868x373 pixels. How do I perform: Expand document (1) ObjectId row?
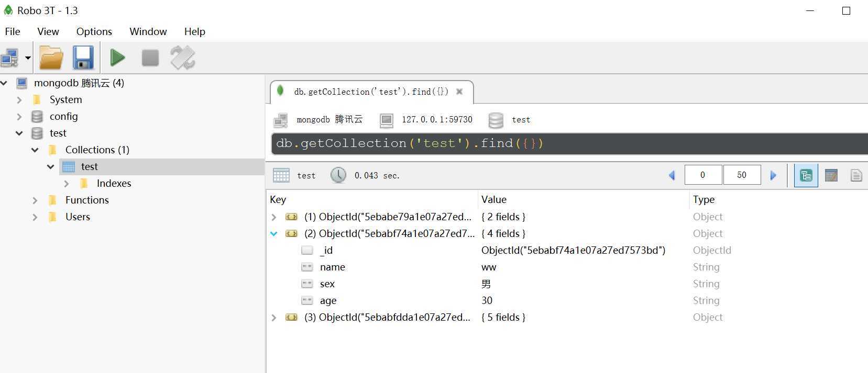click(x=274, y=217)
